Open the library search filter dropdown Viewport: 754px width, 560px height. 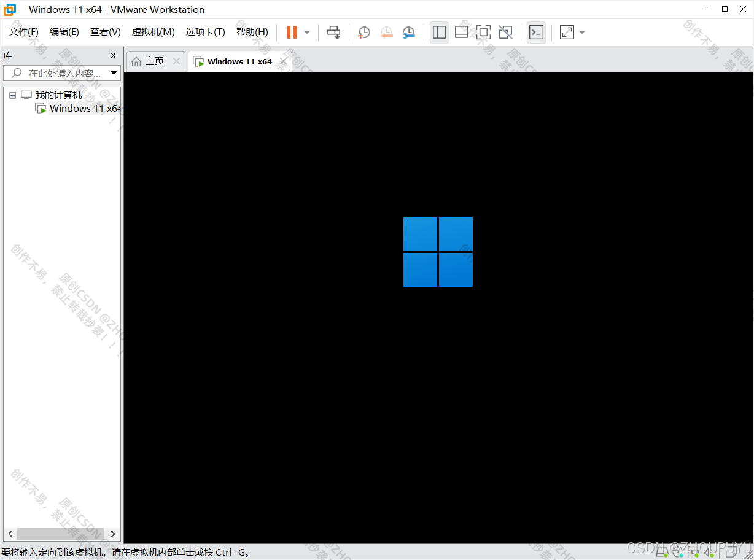(114, 73)
